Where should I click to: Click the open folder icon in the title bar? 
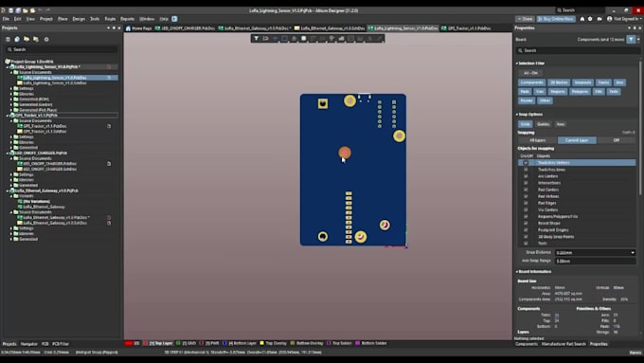click(x=25, y=10)
